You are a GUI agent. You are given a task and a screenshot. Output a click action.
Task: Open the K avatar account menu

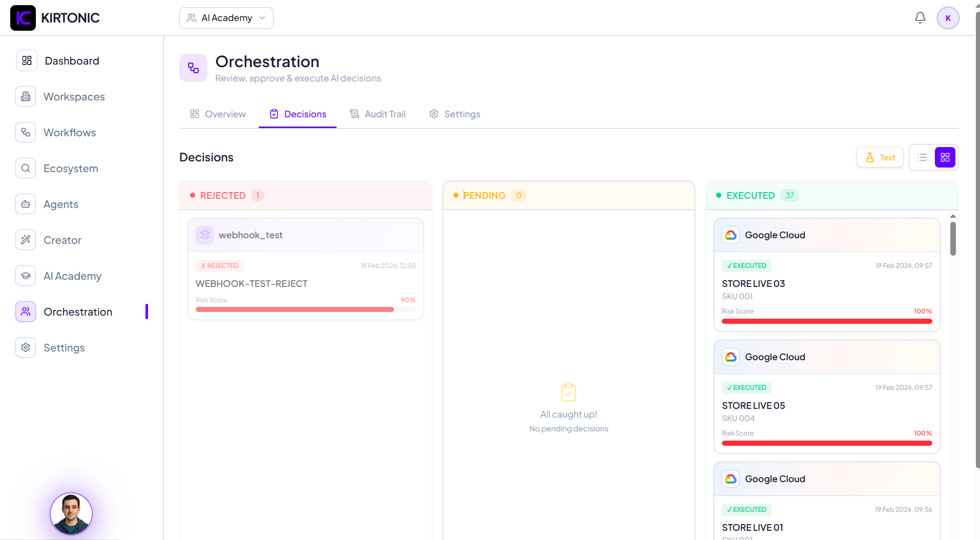[948, 17]
